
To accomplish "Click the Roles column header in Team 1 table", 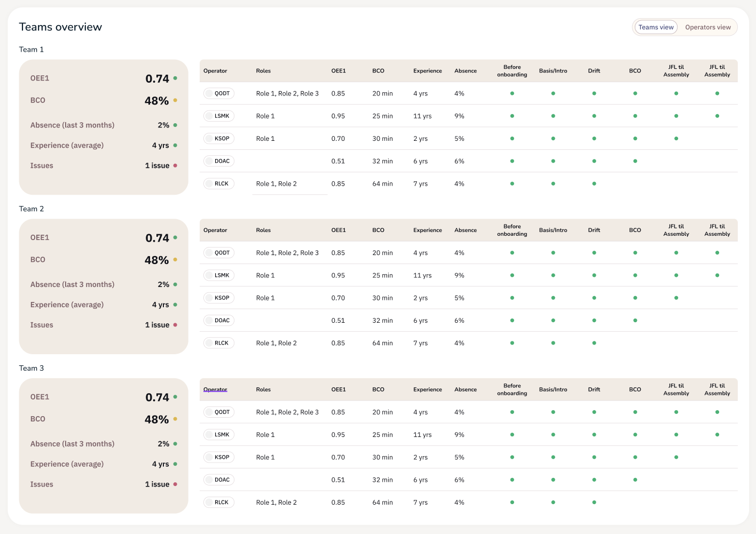I will [x=263, y=71].
